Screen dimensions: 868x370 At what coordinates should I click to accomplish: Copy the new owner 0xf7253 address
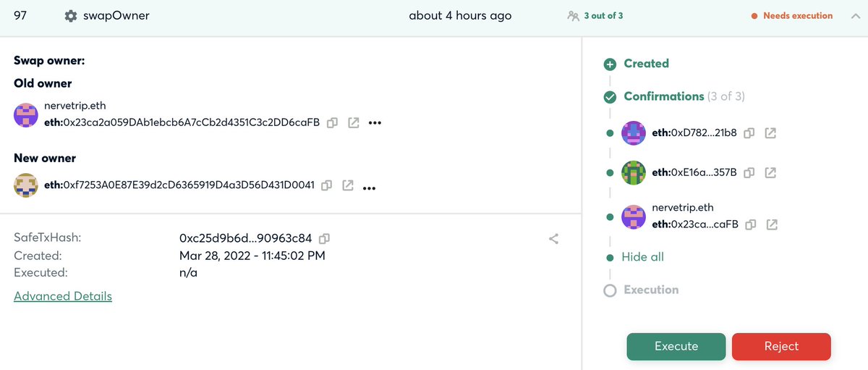326,185
